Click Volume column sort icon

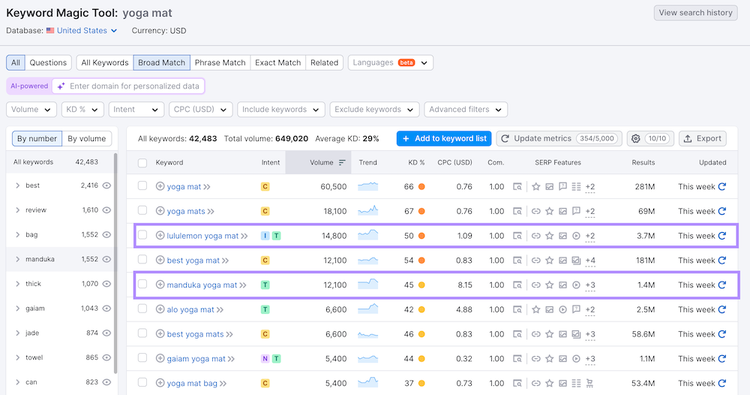[x=342, y=163]
